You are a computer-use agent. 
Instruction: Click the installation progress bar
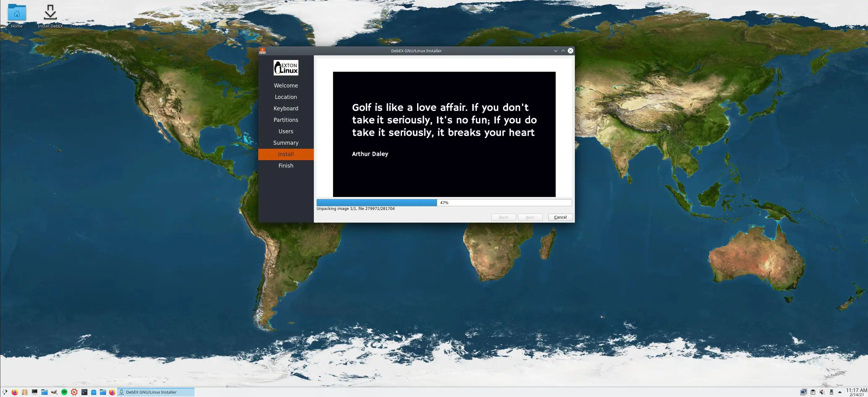(x=444, y=203)
